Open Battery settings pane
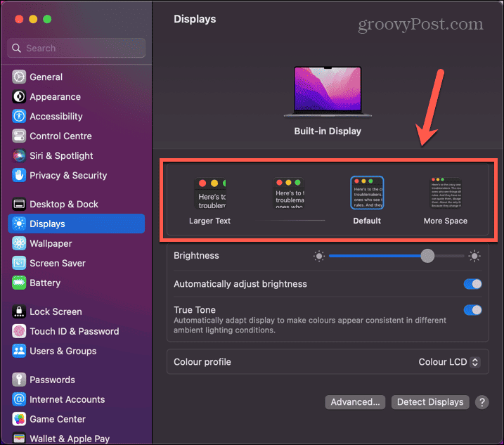This screenshot has height=445, width=504. pos(76,283)
